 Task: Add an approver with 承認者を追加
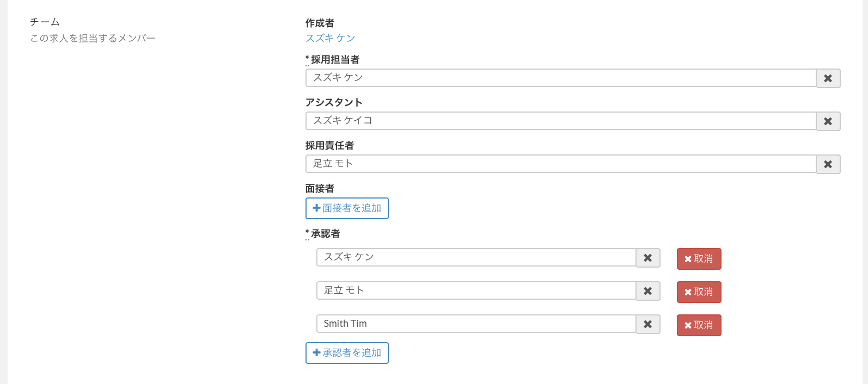click(x=347, y=353)
